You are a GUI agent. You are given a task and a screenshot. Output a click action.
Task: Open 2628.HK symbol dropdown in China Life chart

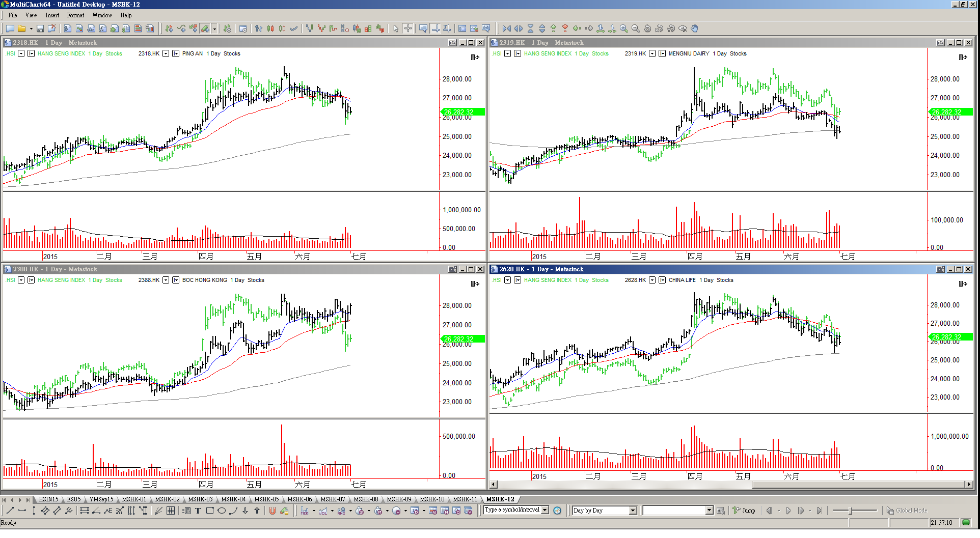652,280
